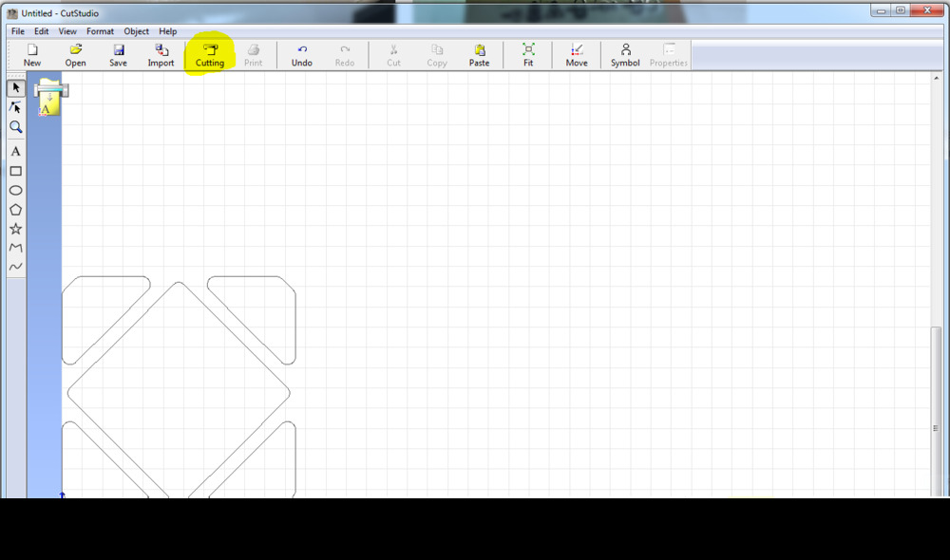Fit the view with the Fit button
Image resolution: width=950 pixels, height=560 pixels.
coord(528,55)
